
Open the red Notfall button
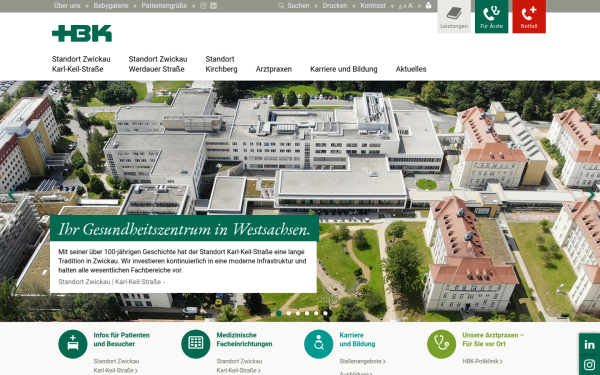[x=529, y=16]
